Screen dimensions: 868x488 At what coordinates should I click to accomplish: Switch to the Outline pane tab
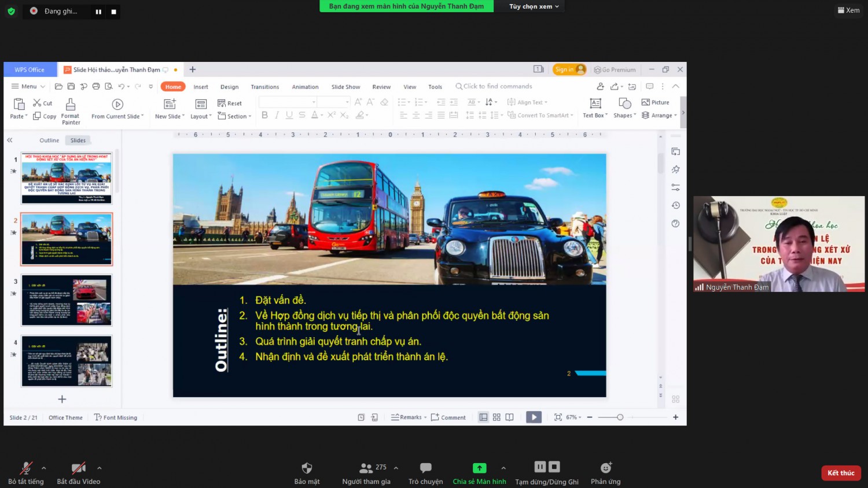(x=49, y=141)
